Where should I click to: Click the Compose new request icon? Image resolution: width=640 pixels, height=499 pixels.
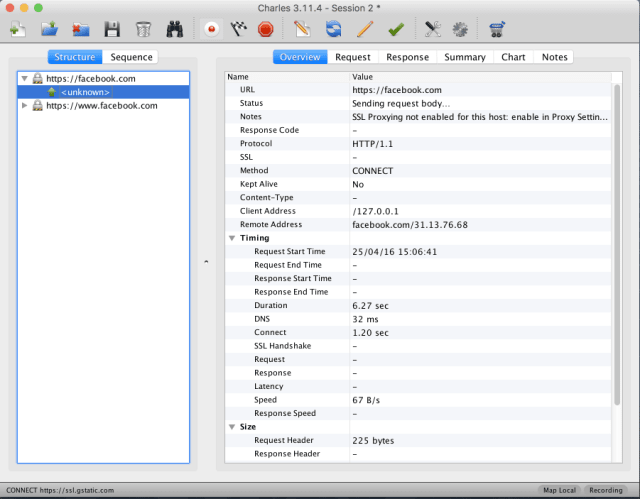coord(302,29)
